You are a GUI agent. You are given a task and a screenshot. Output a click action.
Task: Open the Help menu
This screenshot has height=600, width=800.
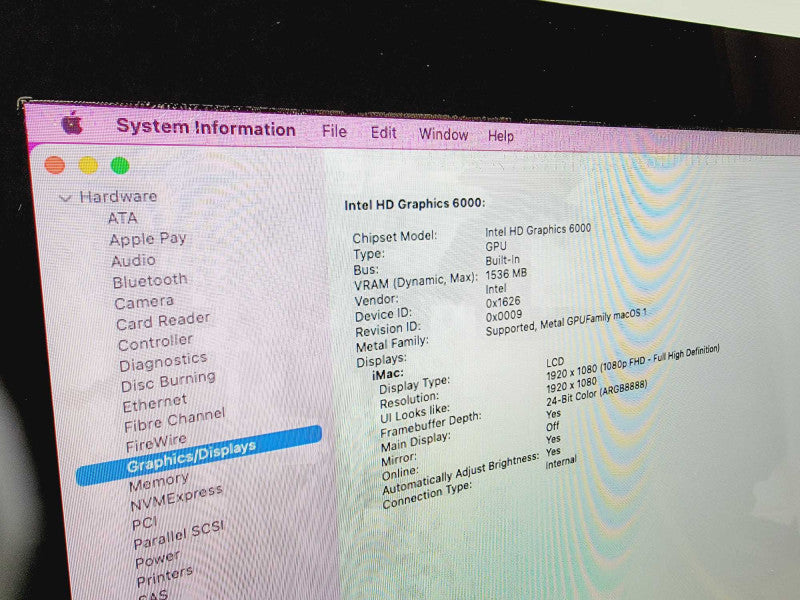click(501, 136)
